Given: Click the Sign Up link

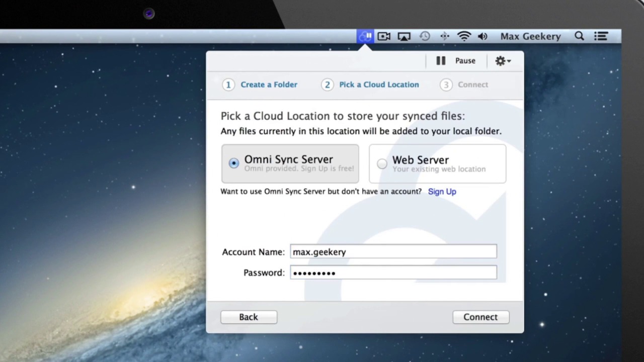Looking at the screenshot, I should click(x=442, y=192).
